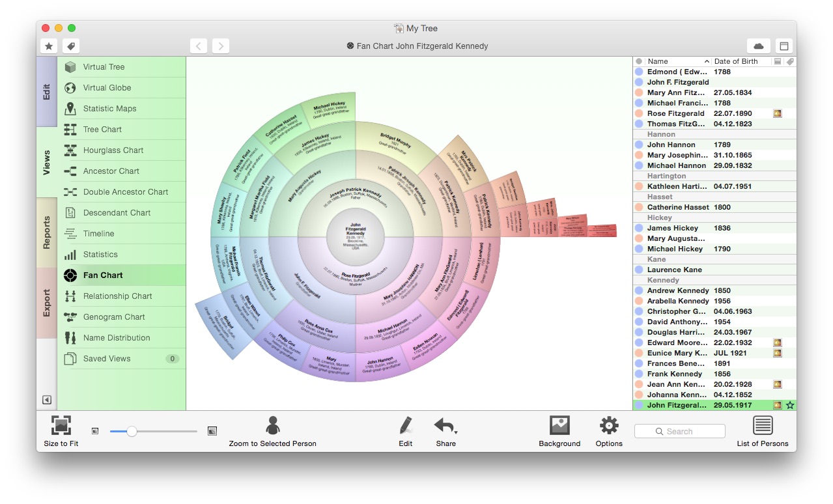The width and height of the screenshot is (833, 504).
Task: Collapse the sidebar with the arrow button
Action: [x=47, y=400]
